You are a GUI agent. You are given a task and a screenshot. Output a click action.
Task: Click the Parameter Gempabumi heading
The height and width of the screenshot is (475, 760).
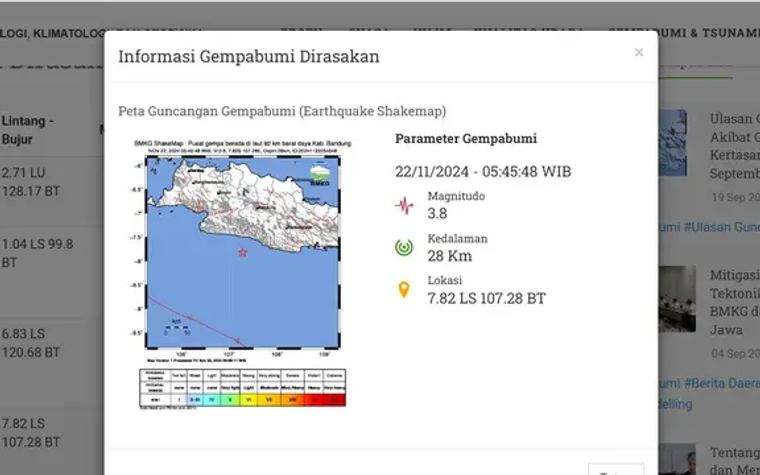[466, 139]
